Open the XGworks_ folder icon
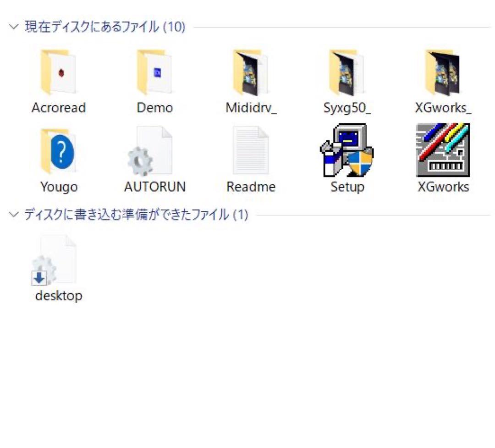495x448 pixels. tap(443, 72)
